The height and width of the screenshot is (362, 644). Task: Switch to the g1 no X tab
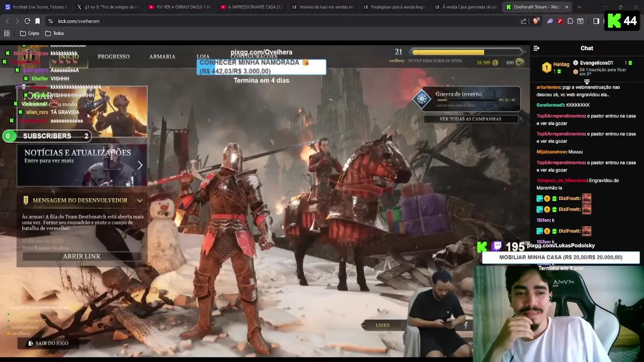[108, 7]
